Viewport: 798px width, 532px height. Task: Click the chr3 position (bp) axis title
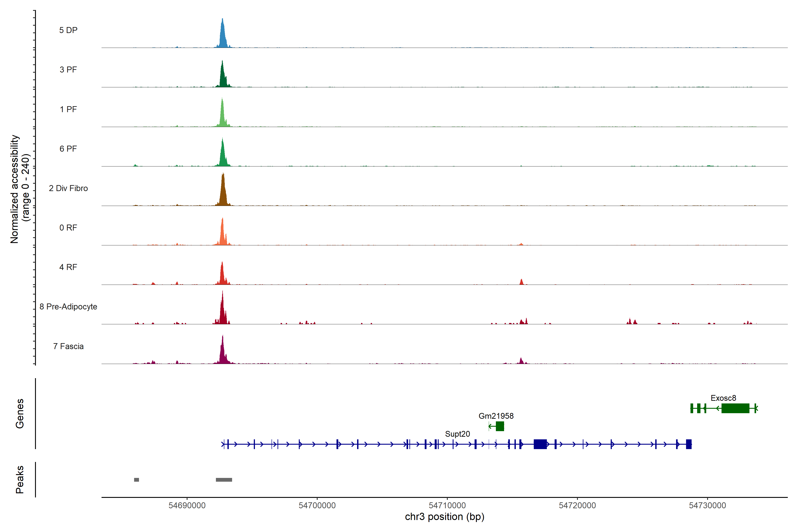pos(444,517)
